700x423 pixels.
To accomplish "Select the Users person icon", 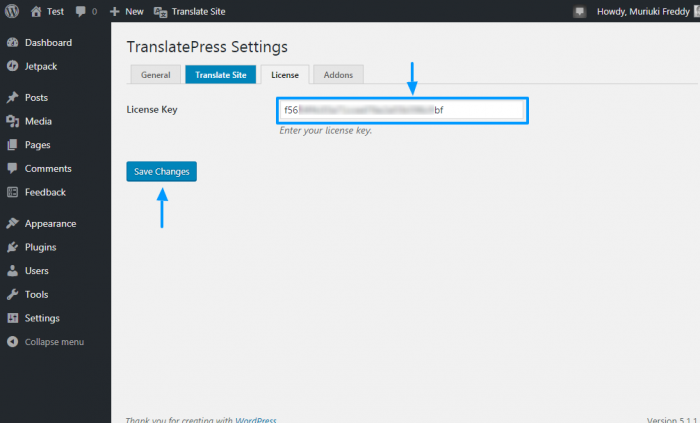I will click(x=12, y=271).
